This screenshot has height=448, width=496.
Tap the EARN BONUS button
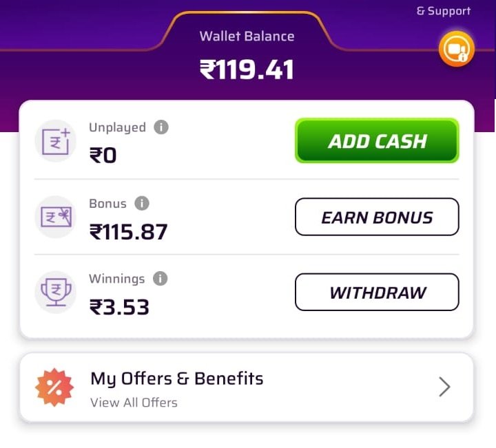pos(377,217)
